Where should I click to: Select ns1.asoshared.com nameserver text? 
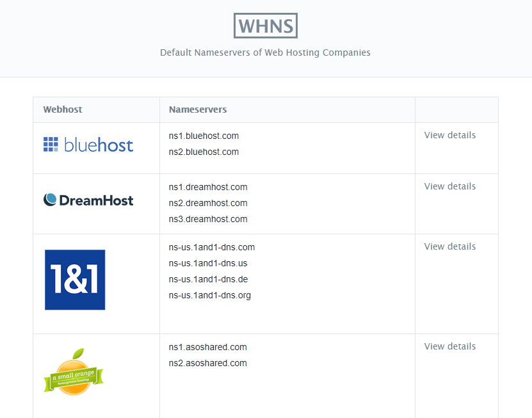[207, 347]
